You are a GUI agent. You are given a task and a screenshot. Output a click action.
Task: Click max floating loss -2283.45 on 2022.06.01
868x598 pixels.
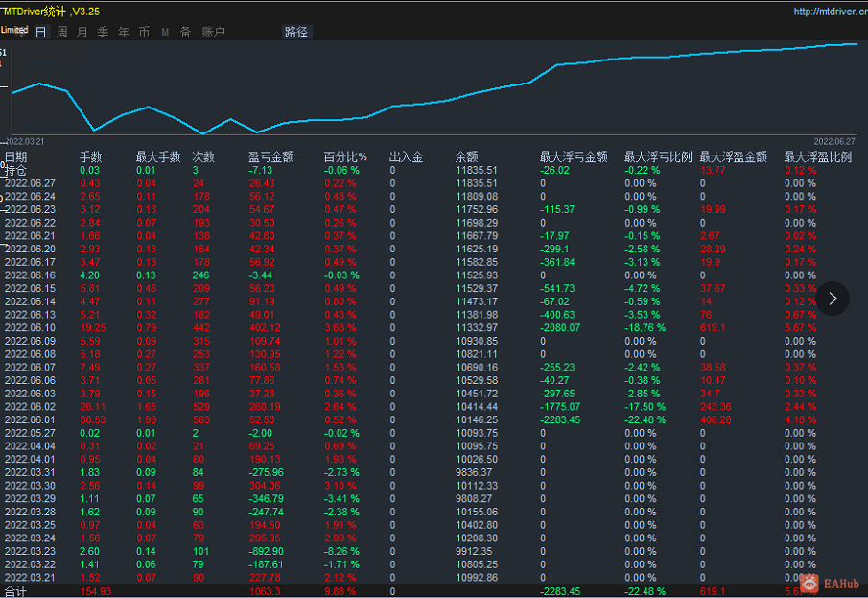[560, 420]
